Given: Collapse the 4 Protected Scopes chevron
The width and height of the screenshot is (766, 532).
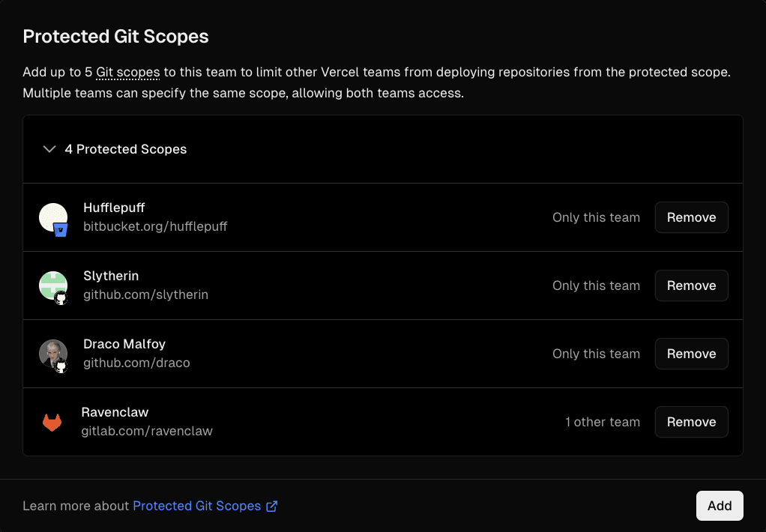Looking at the screenshot, I should click(x=49, y=149).
